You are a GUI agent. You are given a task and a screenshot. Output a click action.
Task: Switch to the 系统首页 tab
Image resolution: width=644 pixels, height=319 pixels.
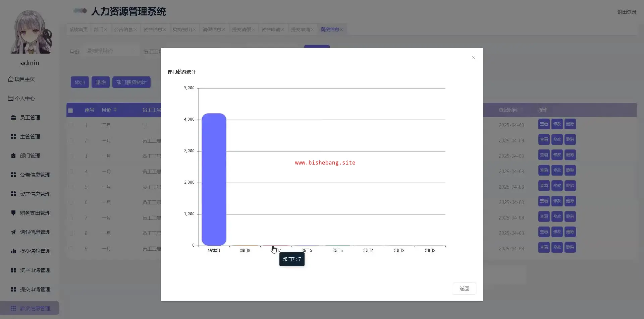pyautogui.click(x=78, y=29)
